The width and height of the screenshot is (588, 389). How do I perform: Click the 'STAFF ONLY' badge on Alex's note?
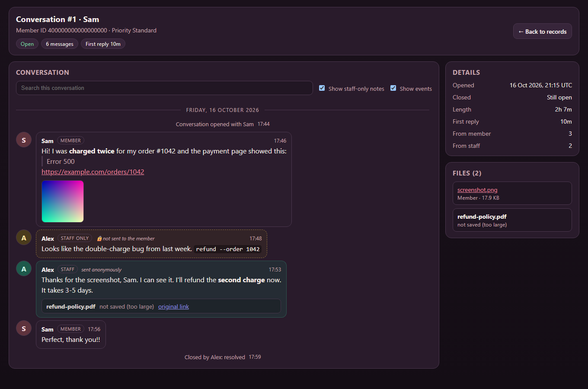(75, 238)
